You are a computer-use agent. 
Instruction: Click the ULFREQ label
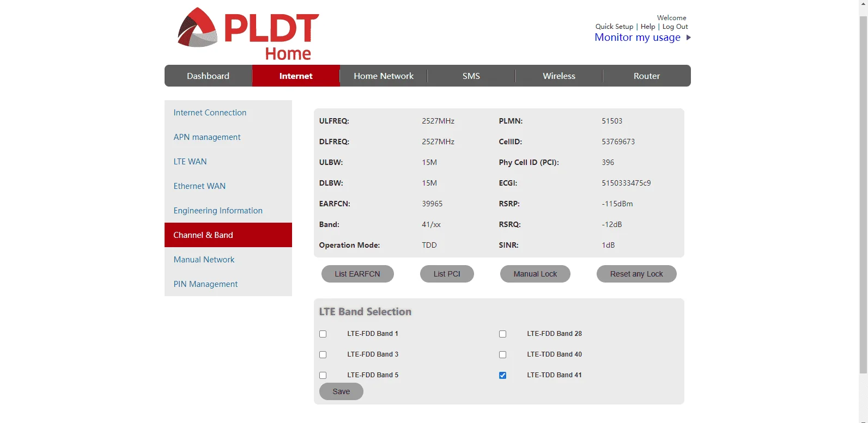pos(334,121)
